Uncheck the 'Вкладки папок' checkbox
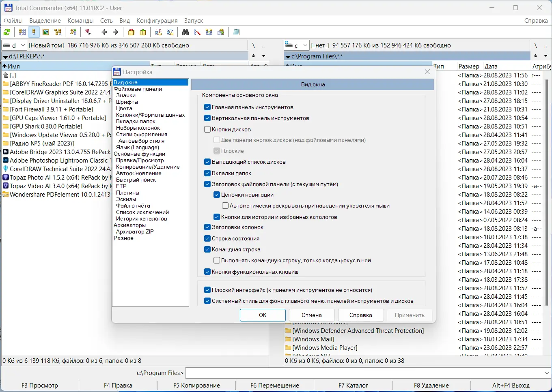The image size is (552, 392). point(207,173)
